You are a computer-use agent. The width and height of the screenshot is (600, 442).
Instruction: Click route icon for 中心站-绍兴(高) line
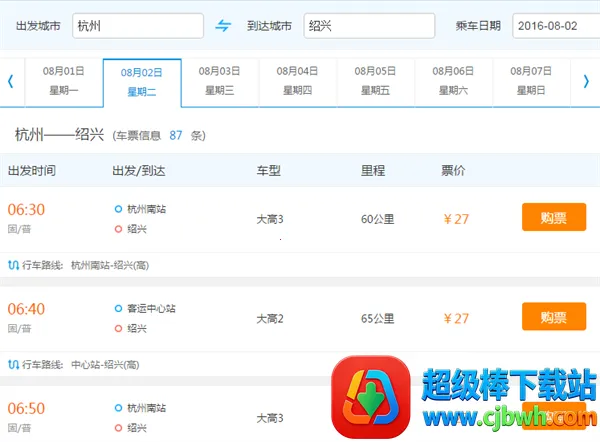coord(13,364)
